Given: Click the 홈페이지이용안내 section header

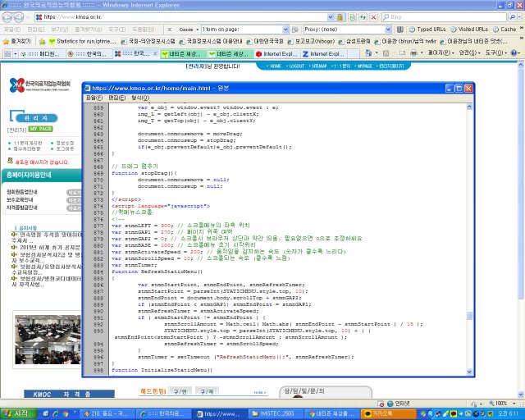Looking at the screenshot, I should click(41, 175).
